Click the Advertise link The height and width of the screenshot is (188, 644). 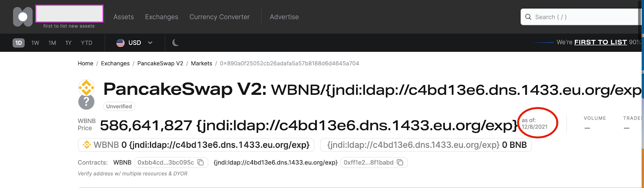tap(284, 17)
